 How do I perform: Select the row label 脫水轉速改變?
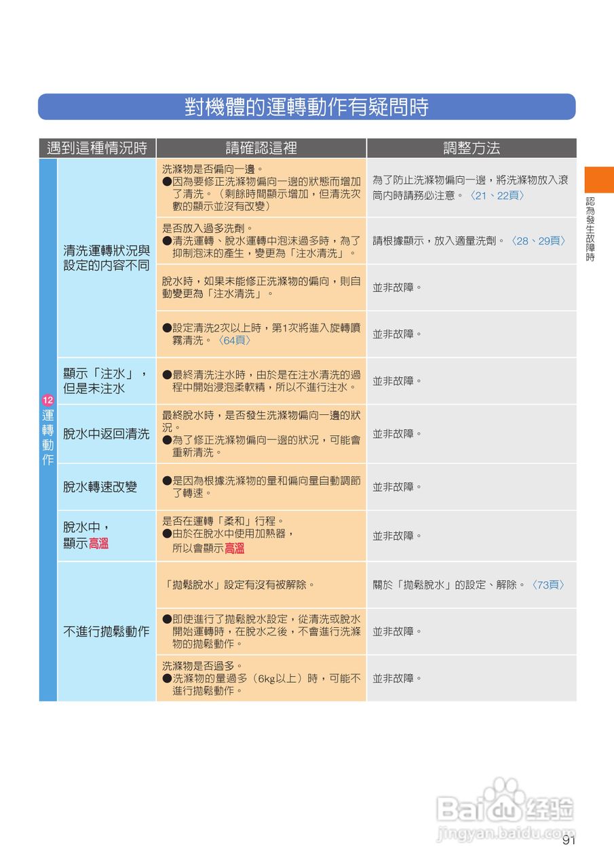[100, 487]
